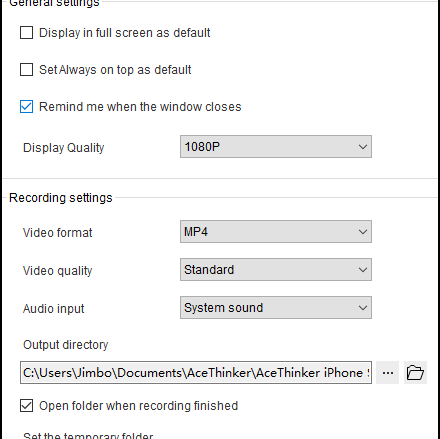Image resolution: width=440 pixels, height=439 pixels.
Task: Uncheck Remind me when the window closes
Action: click(x=27, y=107)
